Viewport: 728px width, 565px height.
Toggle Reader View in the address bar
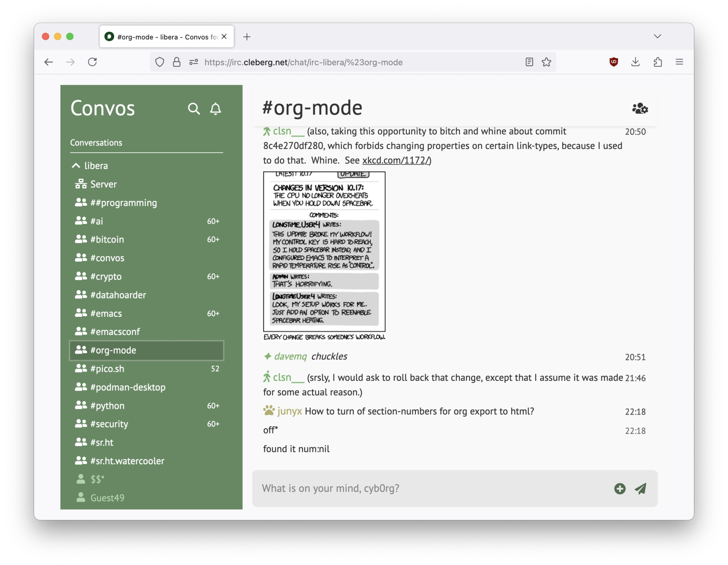529,62
